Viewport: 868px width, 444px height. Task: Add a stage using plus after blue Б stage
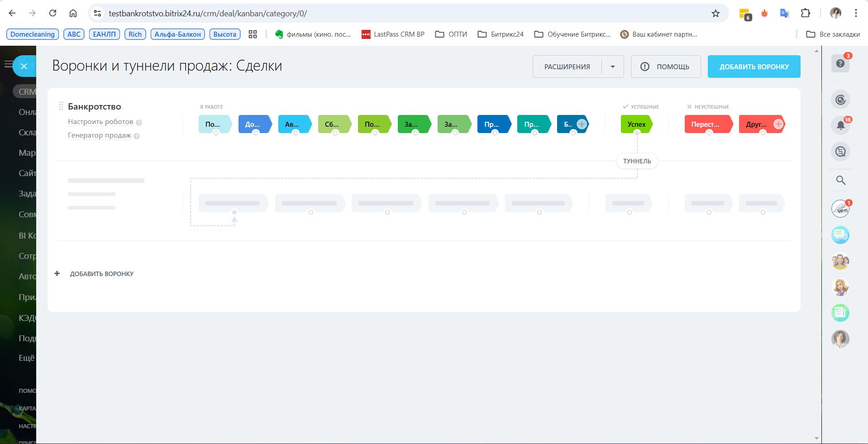tap(582, 124)
